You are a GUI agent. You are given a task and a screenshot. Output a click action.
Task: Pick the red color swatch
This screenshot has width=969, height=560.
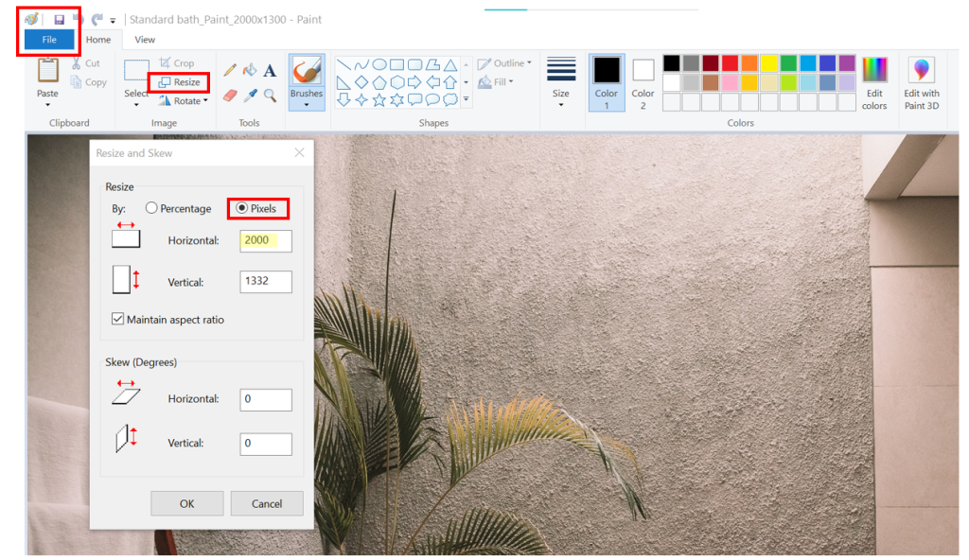(730, 62)
